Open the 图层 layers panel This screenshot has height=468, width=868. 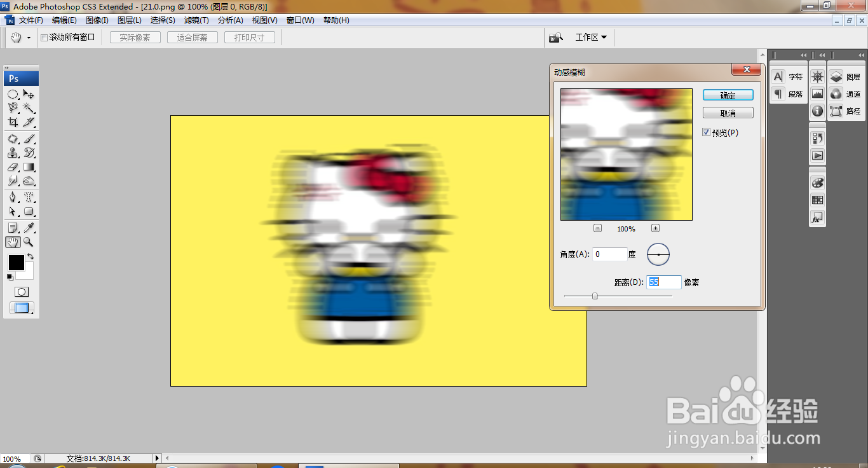pyautogui.click(x=846, y=77)
